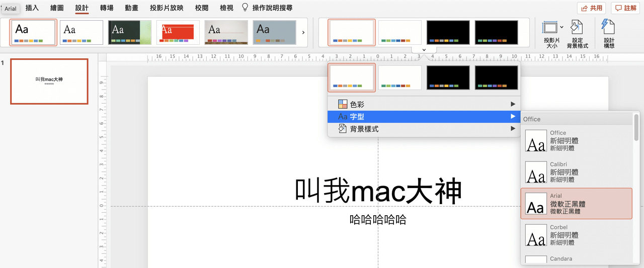The image size is (644, 268).
Task: Pick second white variant in dropdown panel
Action: point(400,78)
